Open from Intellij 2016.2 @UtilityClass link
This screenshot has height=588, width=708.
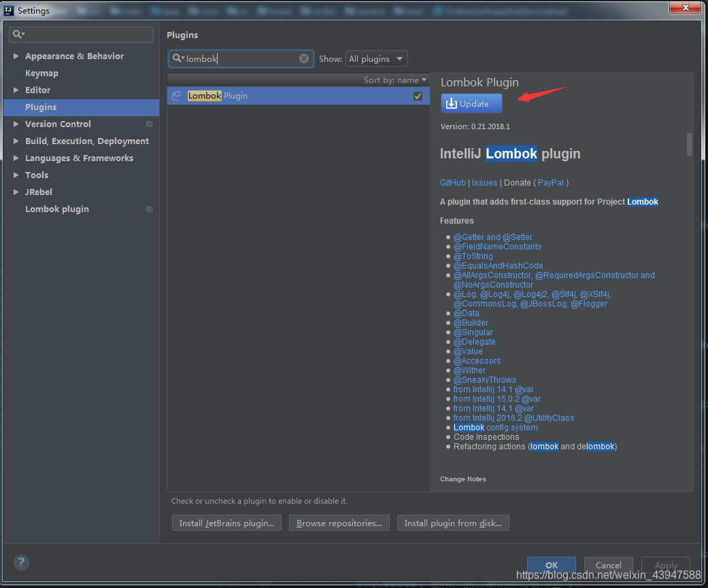tap(513, 418)
